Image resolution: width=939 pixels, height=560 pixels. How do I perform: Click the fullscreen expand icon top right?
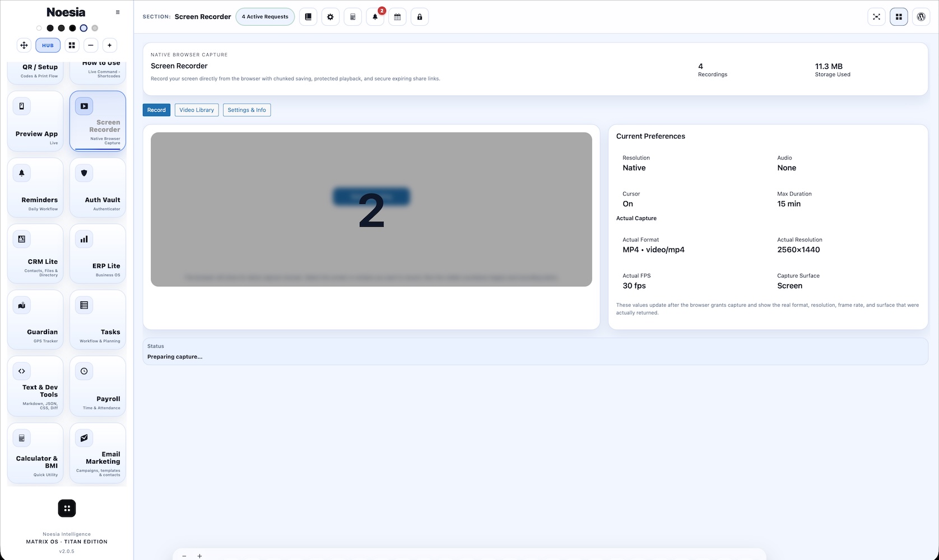(x=877, y=17)
